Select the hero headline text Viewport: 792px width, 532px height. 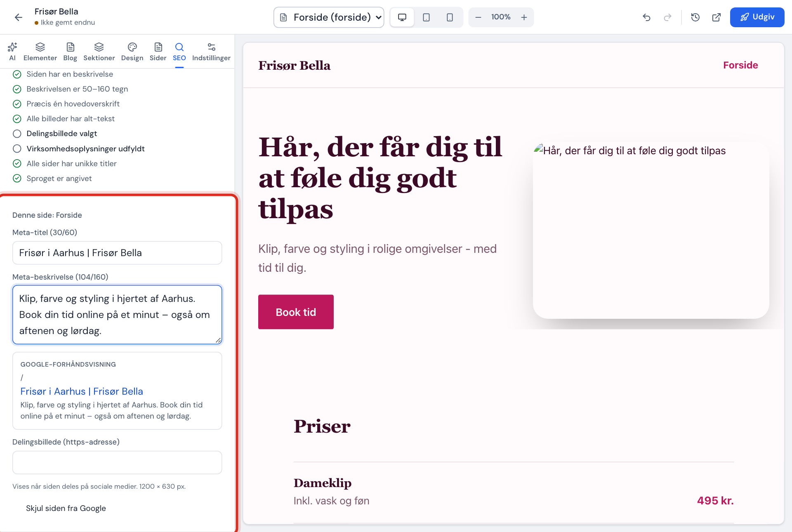[380, 178]
